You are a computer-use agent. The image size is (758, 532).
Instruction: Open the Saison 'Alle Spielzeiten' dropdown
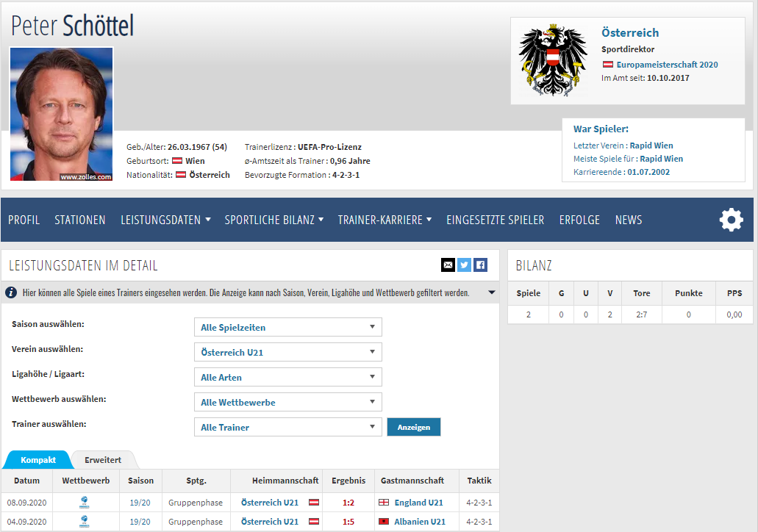click(x=288, y=327)
